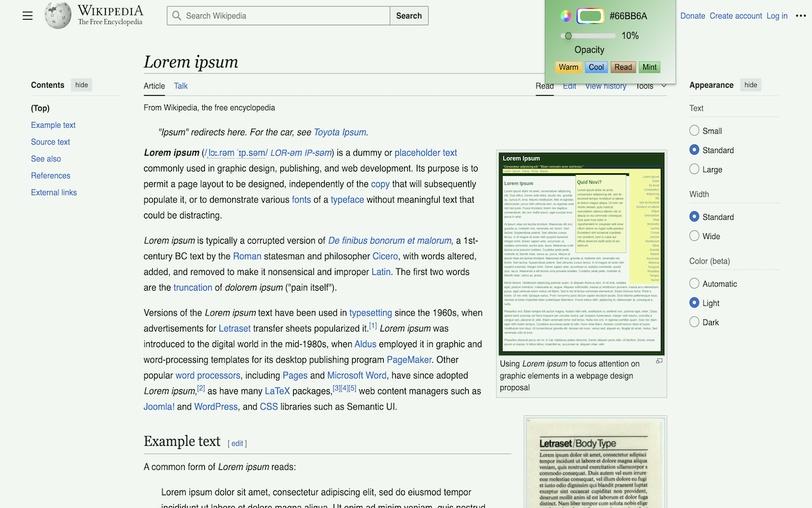Click the Wikipedia globe logo
Screen dimensions: 812x508
(x=58, y=15)
